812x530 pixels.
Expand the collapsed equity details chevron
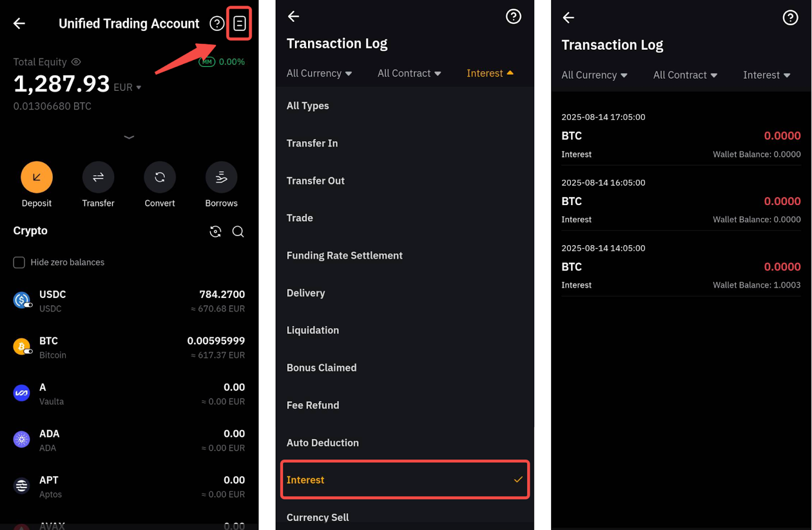pyautogui.click(x=129, y=137)
